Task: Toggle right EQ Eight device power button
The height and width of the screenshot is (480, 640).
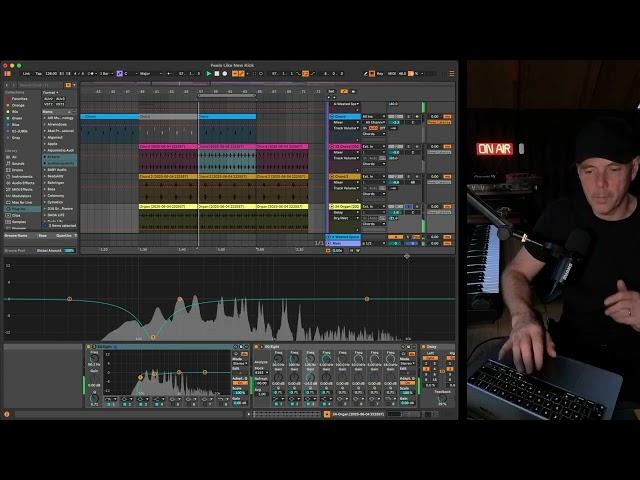Action: pos(256,347)
